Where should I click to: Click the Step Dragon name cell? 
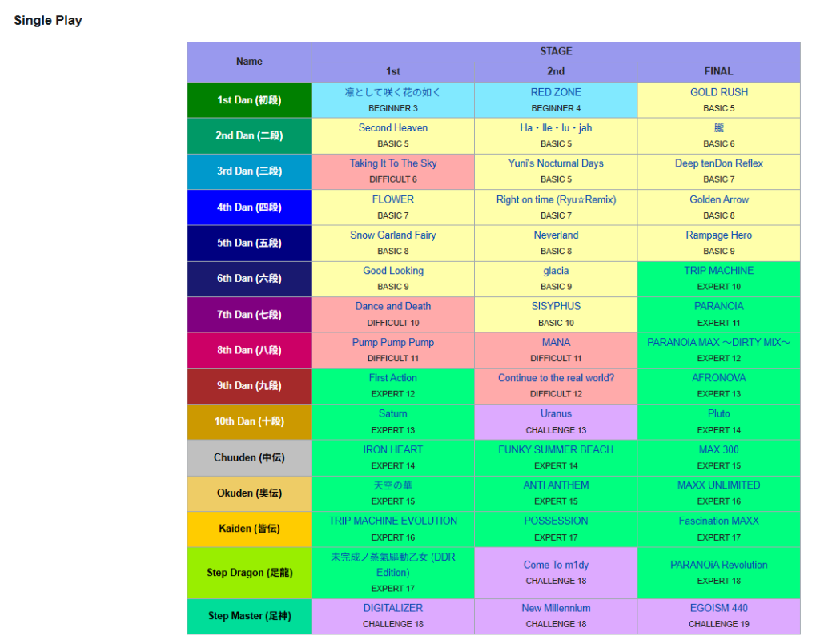(249, 573)
